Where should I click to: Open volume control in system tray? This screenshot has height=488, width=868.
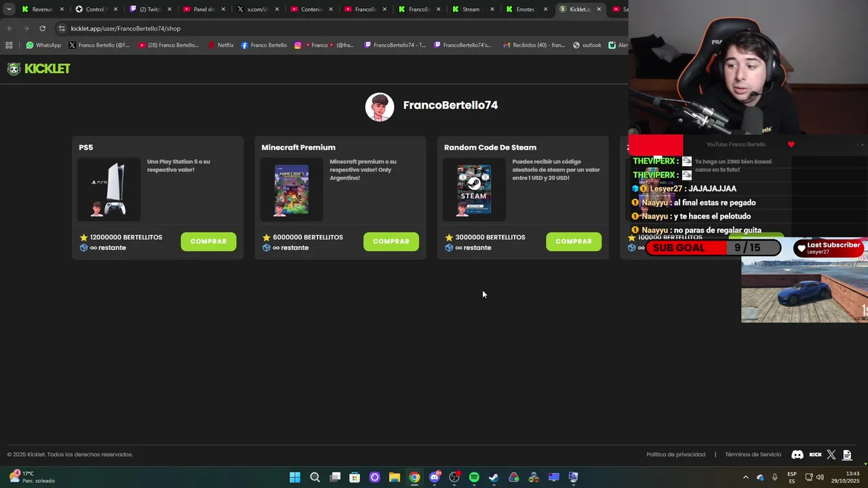click(x=820, y=477)
